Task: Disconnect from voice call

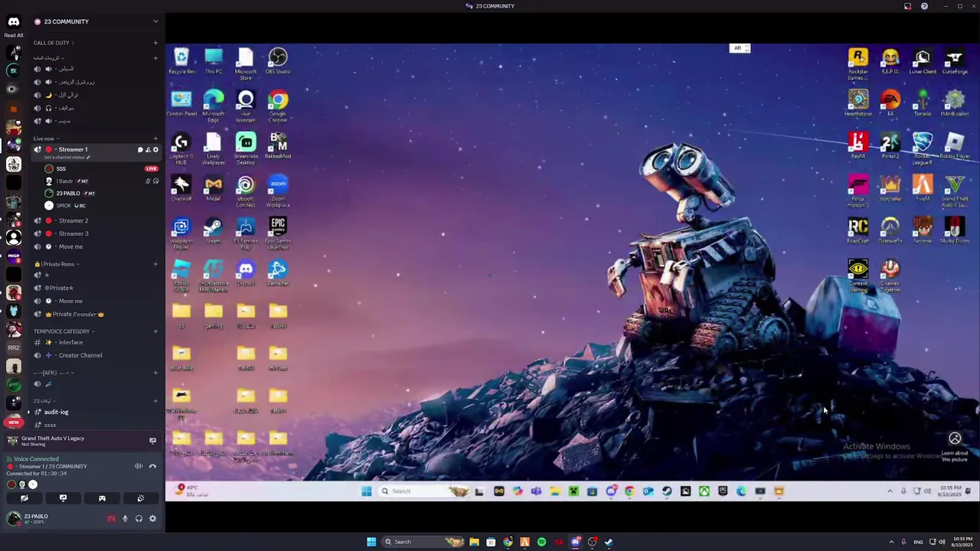Action: [152, 466]
